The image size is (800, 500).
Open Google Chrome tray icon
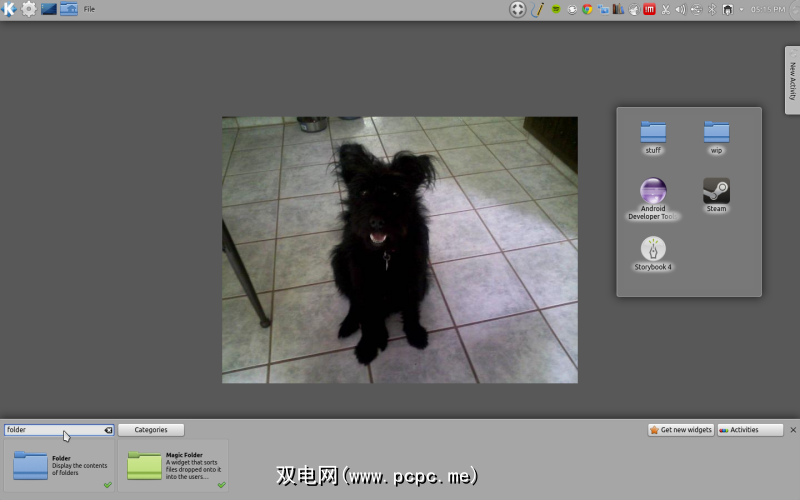587,9
